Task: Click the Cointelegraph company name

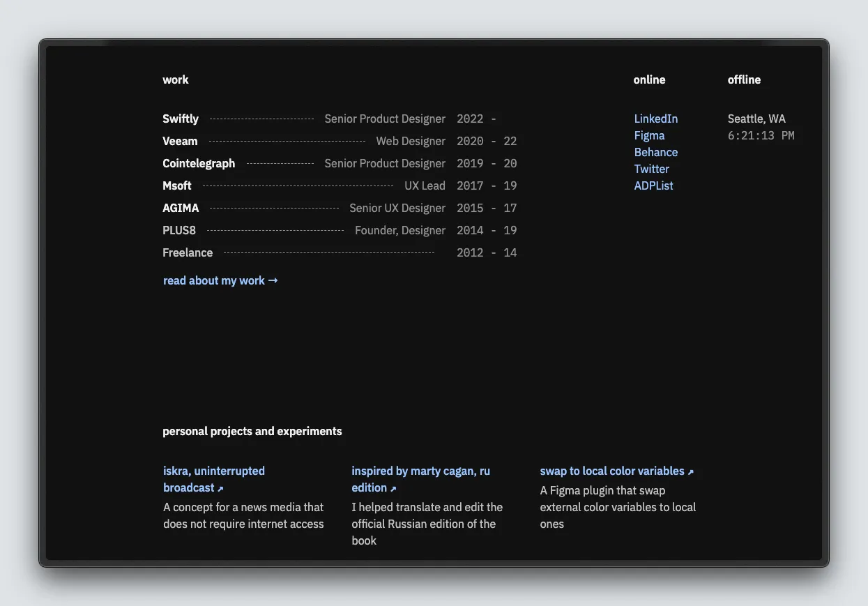Action: point(199,163)
